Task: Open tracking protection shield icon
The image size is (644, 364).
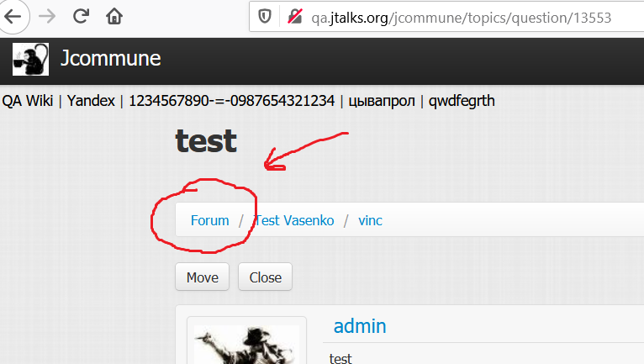Action: coord(265,17)
